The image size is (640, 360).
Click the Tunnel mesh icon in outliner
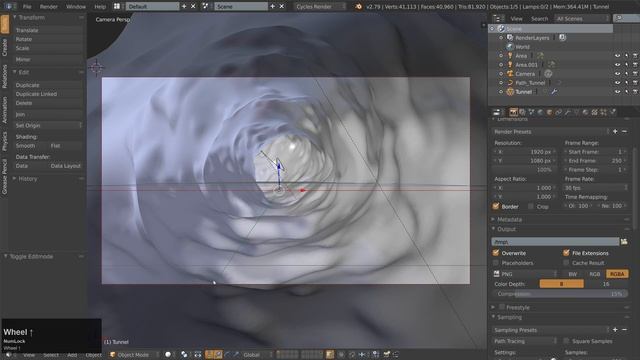click(510, 92)
